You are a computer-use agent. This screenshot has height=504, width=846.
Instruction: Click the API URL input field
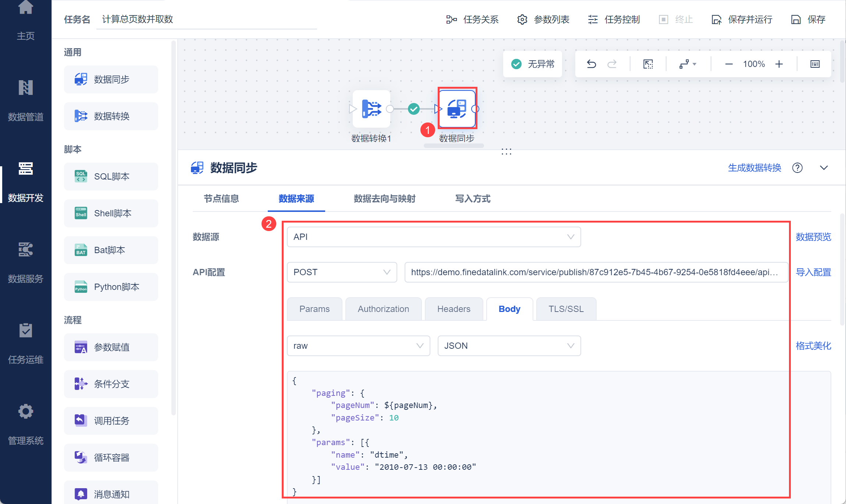[596, 272]
